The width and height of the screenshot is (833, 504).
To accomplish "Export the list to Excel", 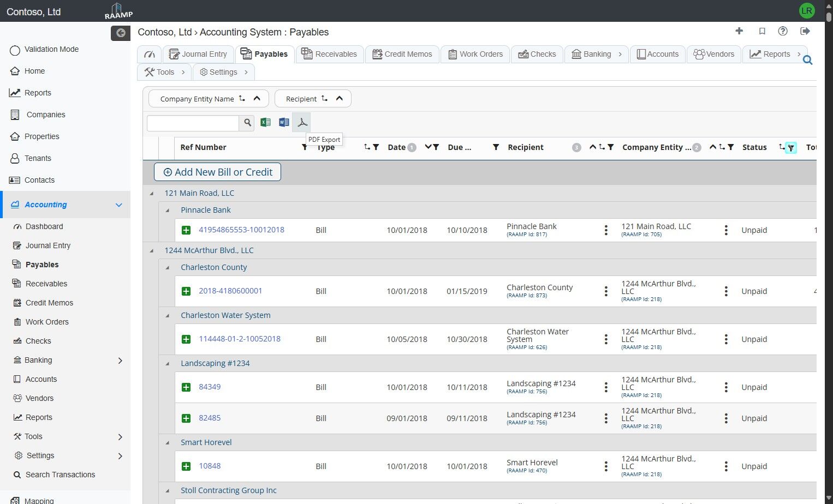I will point(265,122).
